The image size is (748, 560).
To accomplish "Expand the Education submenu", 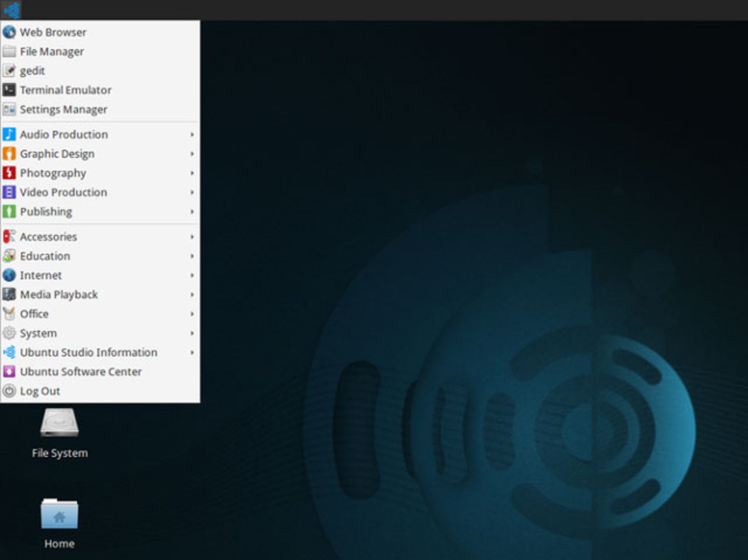I will coord(101,256).
